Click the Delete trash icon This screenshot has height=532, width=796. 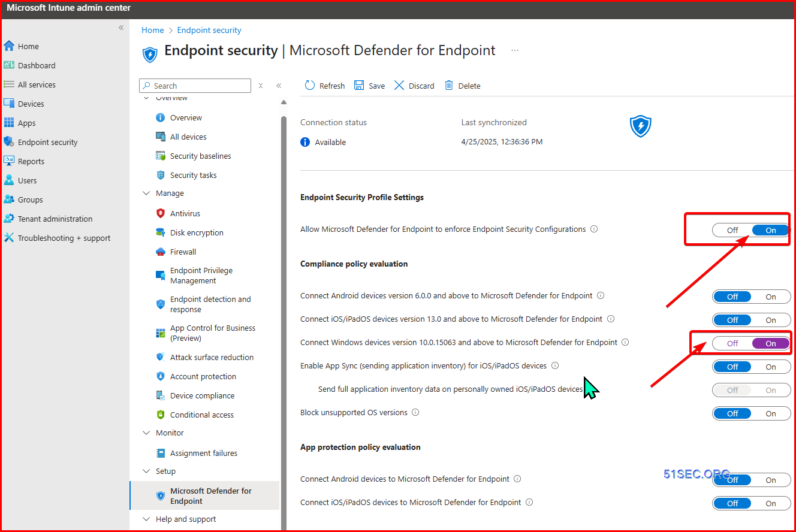(x=449, y=86)
